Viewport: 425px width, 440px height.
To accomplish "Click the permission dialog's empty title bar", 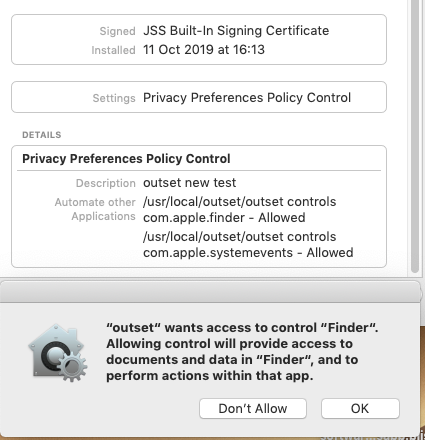I will (210, 292).
